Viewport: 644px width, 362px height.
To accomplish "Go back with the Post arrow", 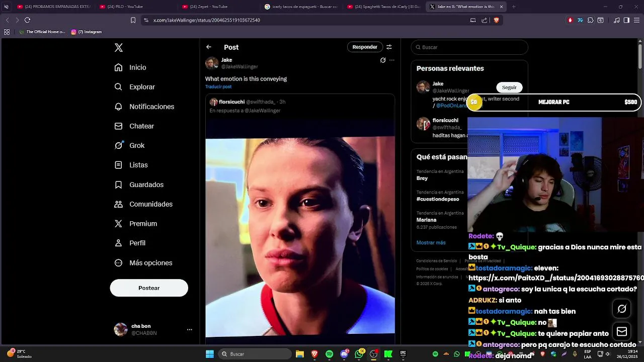I will pos(209,47).
